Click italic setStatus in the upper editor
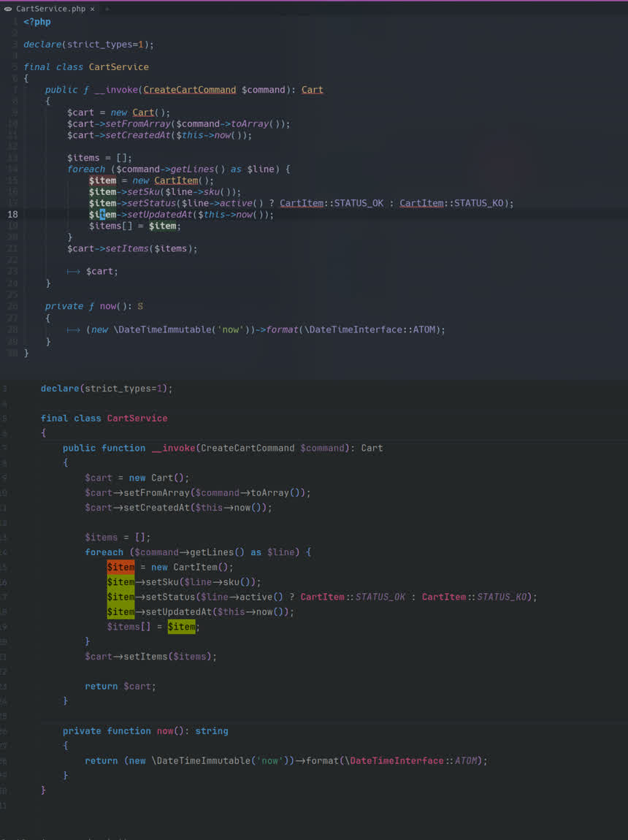 click(x=151, y=203)
